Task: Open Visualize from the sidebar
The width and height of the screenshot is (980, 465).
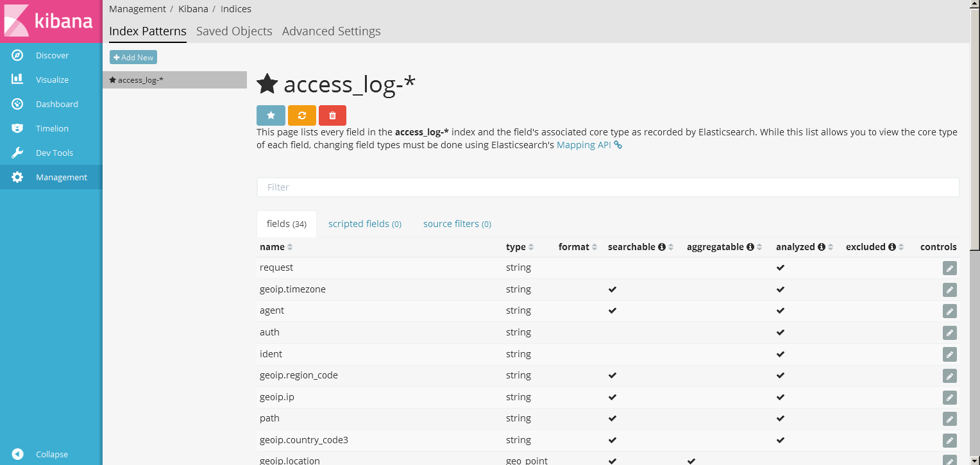Action: [51, 80]
